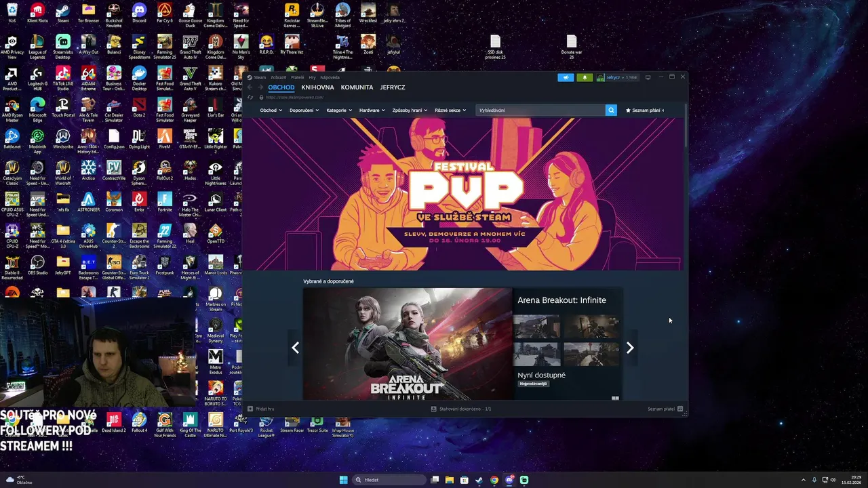Open Discord desktop shortcut

(139, 13)
